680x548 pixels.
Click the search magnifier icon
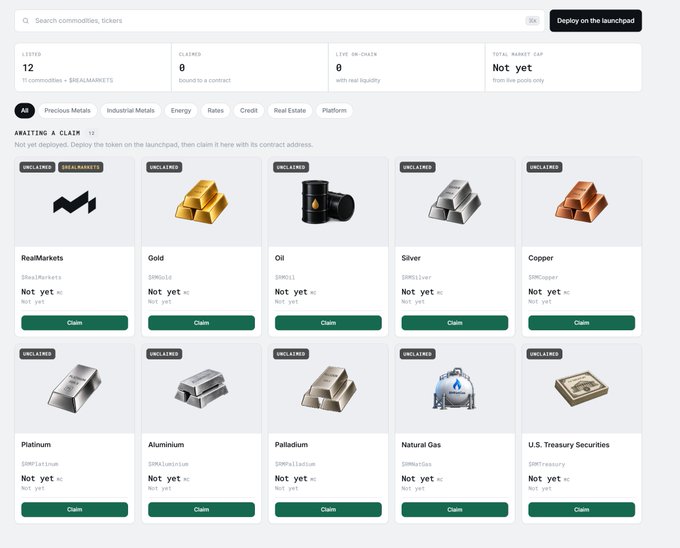tap(26, 21)
